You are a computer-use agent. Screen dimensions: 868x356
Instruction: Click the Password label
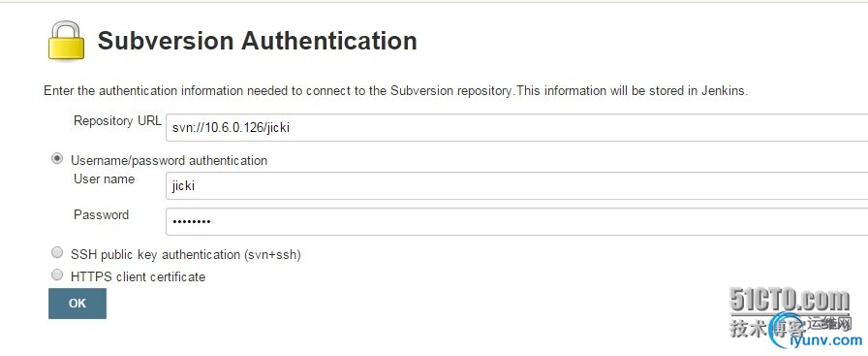pyautogui.click(x=102, y=215)
